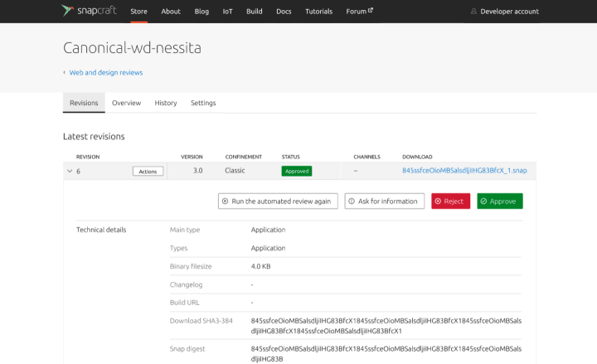The image size is (597, 364).
Task: Open the Tutorials nav item
Action: (318, 12)
